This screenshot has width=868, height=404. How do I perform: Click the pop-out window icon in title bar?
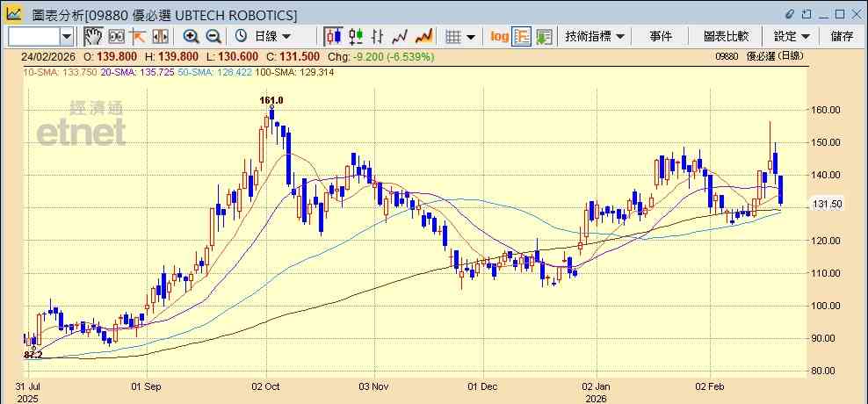click(x=807, y=14)
